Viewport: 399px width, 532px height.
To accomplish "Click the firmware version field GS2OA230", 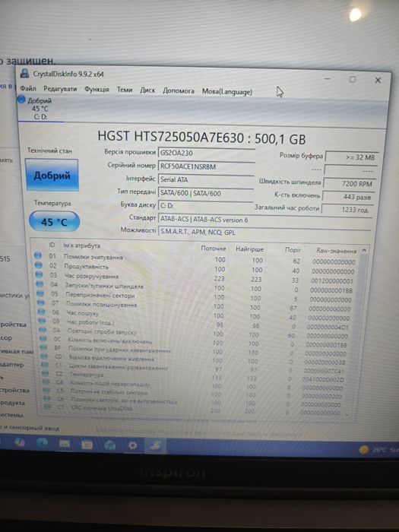I will click(206, 153).
